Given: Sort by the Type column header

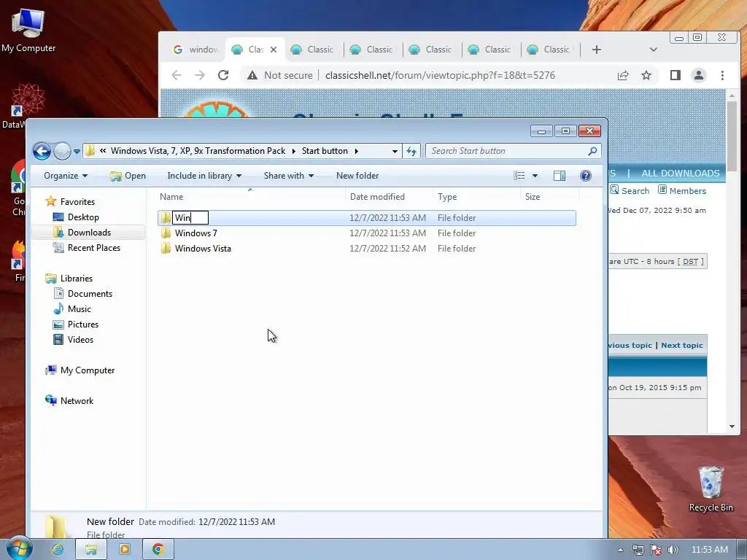Looking at the screenshot, I should (476, 197).
